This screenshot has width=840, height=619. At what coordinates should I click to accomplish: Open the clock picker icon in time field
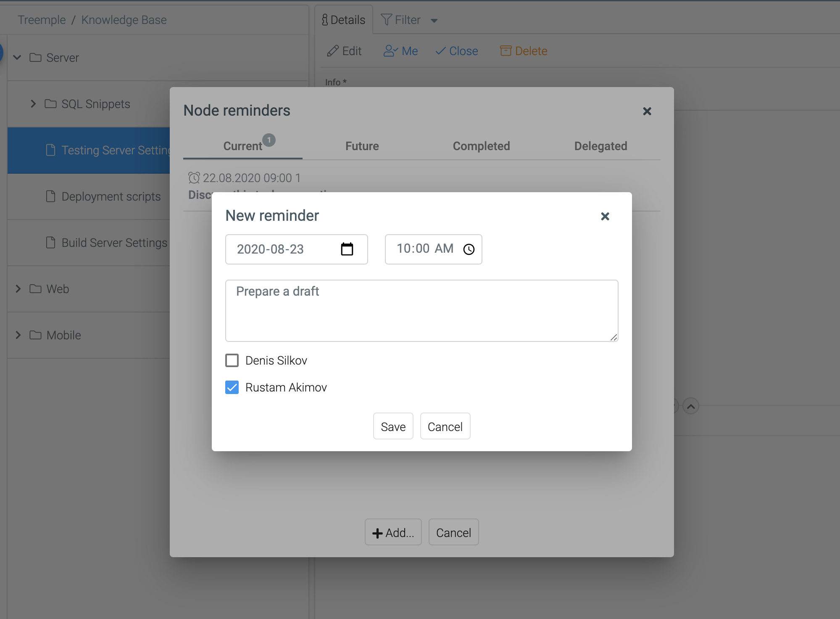click(469, 249)
